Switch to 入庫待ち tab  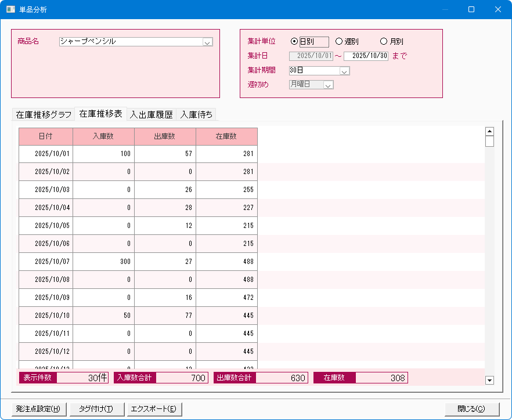pos(196,115)
